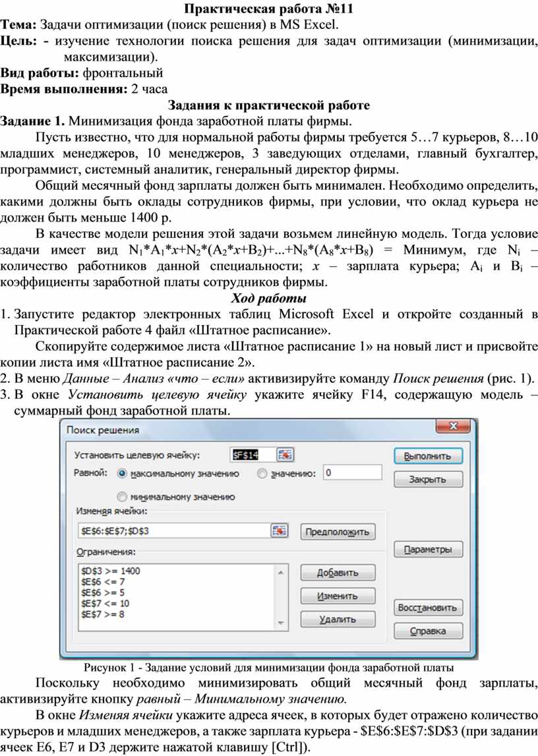Click the Закрыть button
538x756 pixels.
coord(428,479)
